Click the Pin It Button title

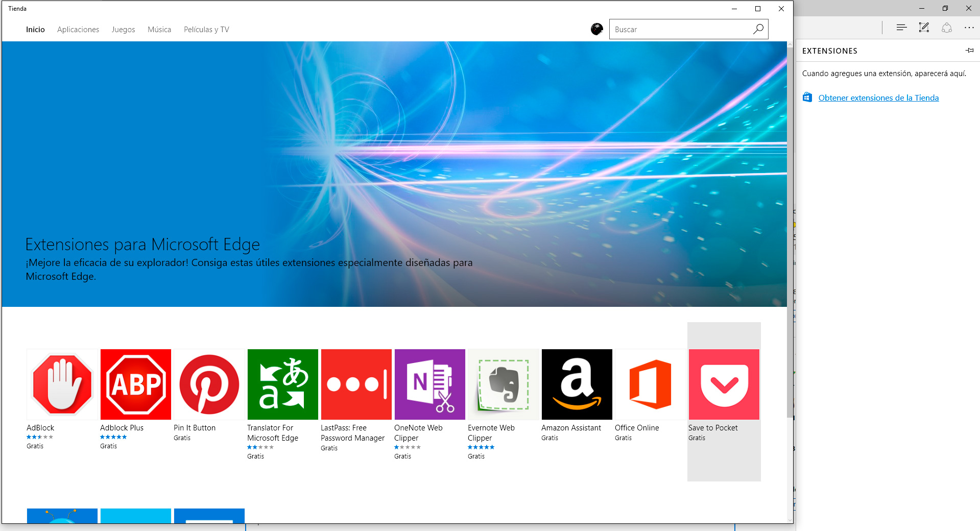click(195, 428)
